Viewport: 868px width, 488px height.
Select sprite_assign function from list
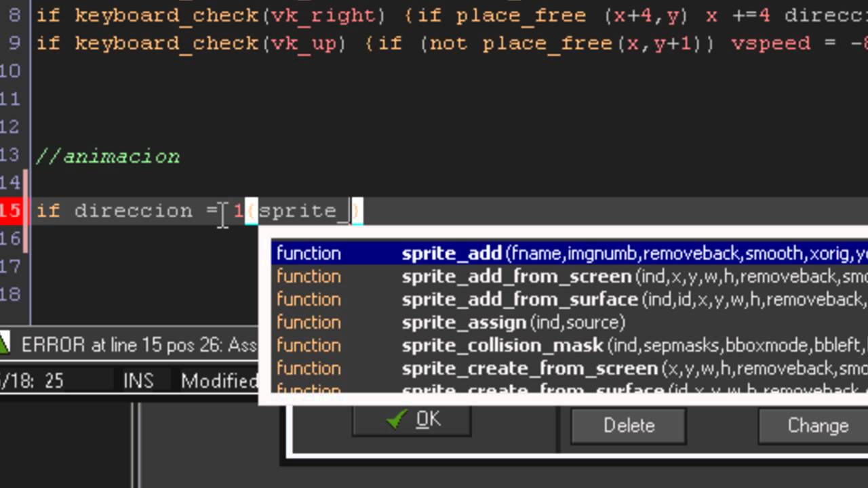(570, 323)
